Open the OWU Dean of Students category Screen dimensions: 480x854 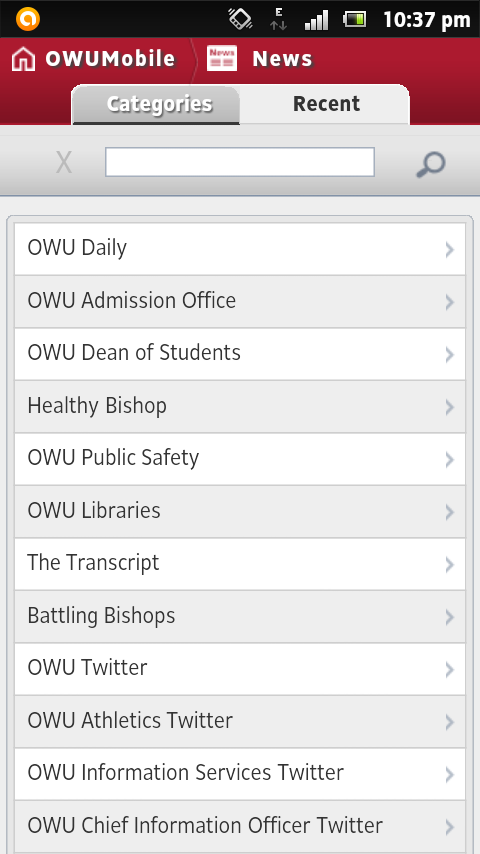(240, 354)
